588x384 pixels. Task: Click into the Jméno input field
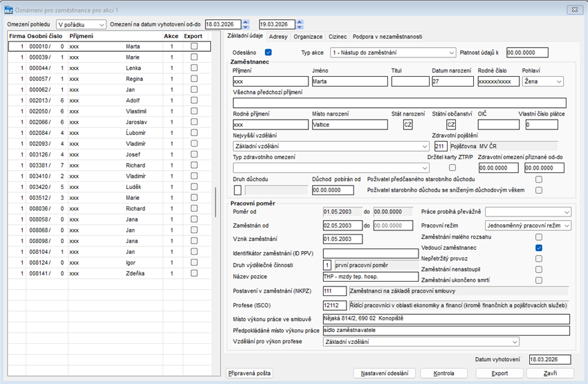tap(350, 82)
